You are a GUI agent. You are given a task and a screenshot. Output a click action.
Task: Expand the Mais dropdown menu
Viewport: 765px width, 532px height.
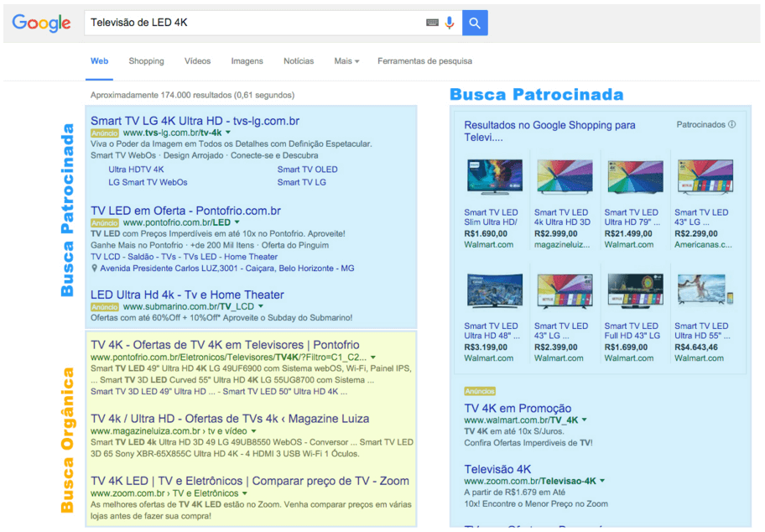click(346, 61)
